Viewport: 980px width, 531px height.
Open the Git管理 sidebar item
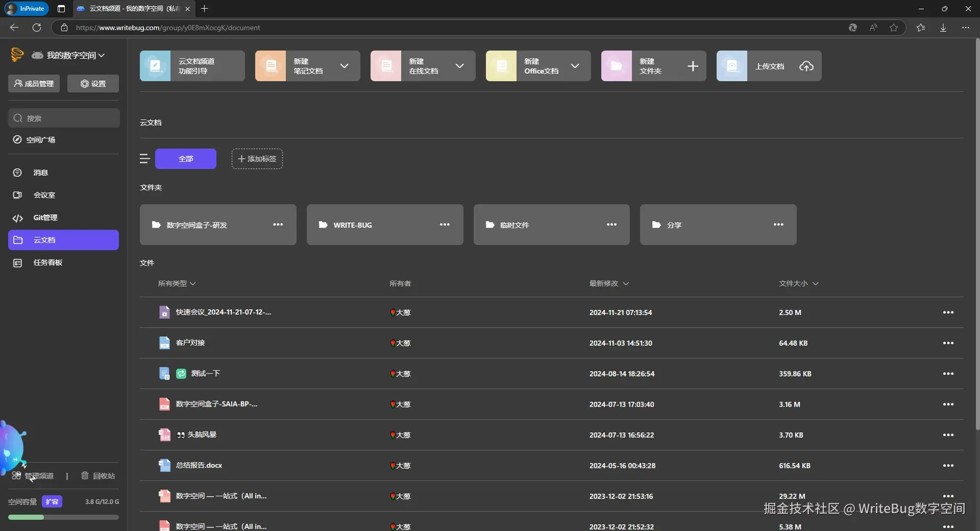(45, 218)
